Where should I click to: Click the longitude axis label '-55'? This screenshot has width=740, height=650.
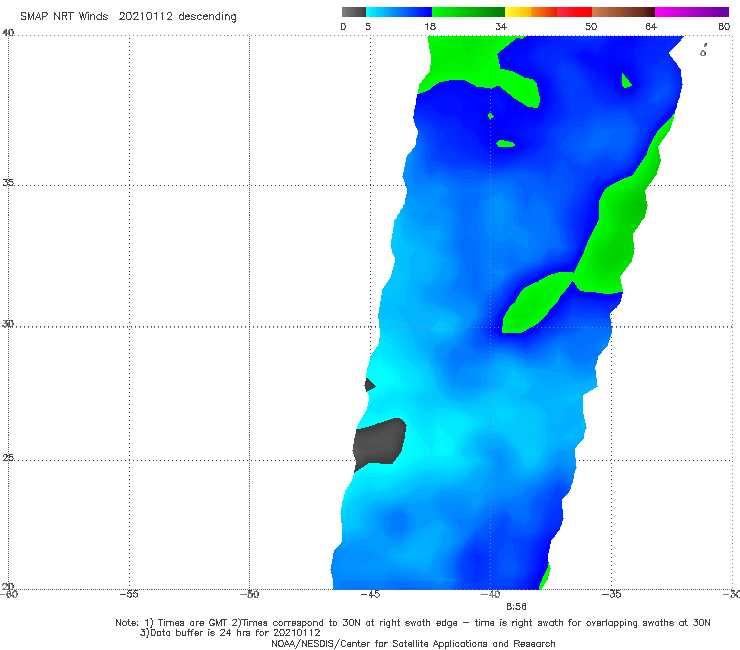click(129, 594)
